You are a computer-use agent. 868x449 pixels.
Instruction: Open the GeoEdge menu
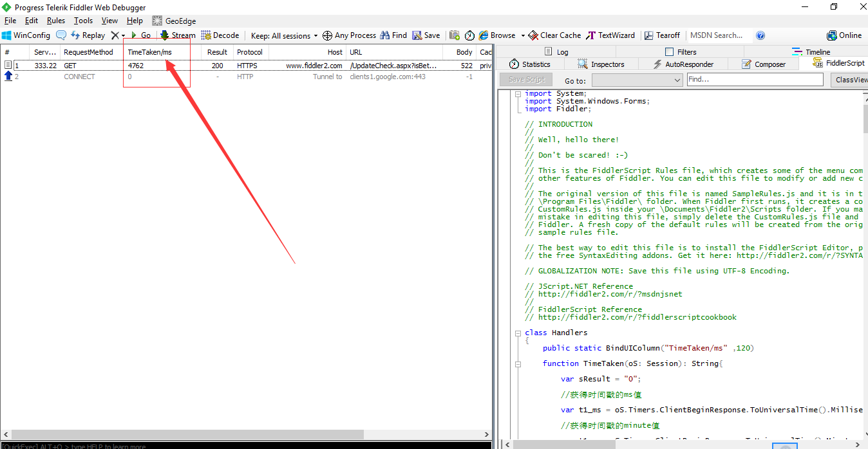click(174, 21)
